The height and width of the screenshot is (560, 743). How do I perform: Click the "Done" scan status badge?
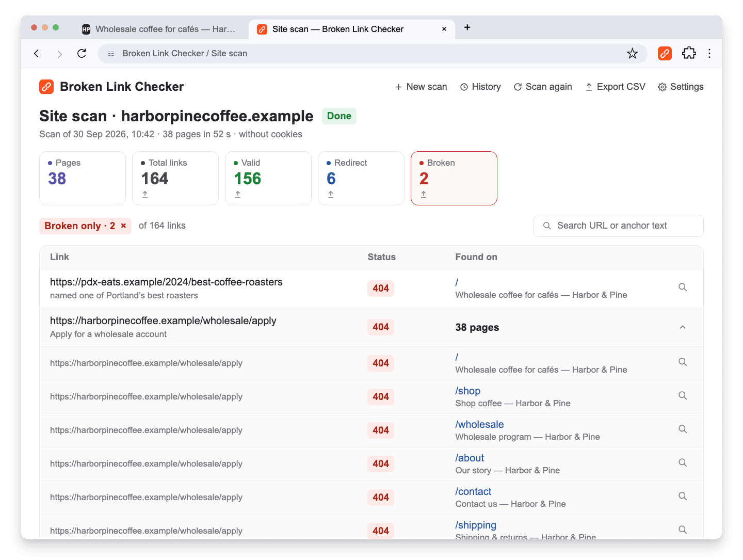(339, 116)
